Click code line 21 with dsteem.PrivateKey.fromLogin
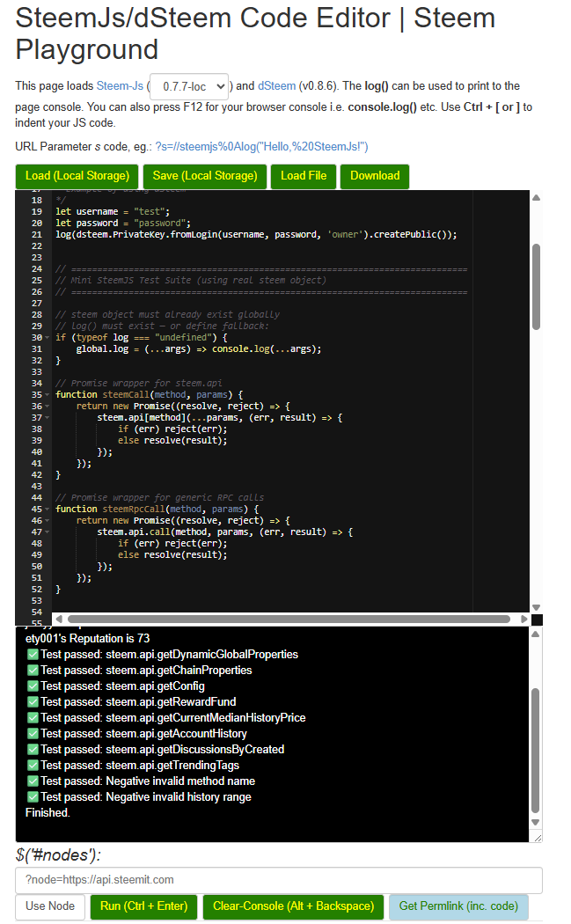The image size is (571, 924). pyautogui.click(x=256, y=235)
